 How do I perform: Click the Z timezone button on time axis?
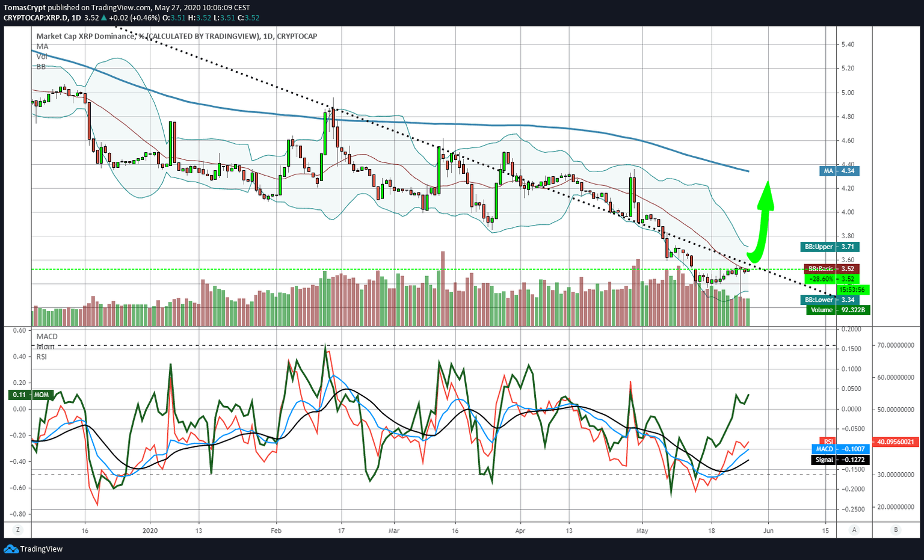tap(19, 530)
